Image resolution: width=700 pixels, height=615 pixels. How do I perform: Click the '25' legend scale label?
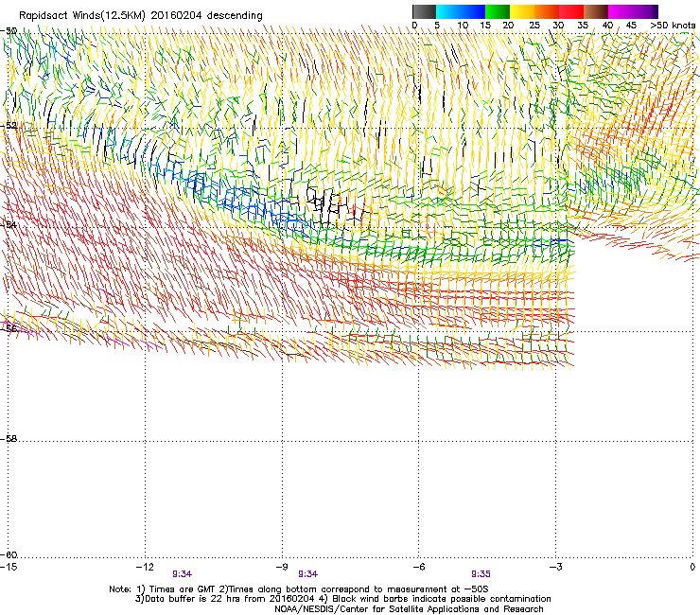[534, 26]
